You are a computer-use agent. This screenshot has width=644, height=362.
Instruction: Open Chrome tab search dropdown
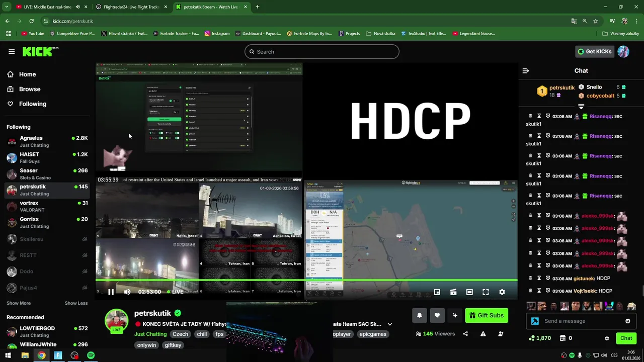click(x=7, y=7)
